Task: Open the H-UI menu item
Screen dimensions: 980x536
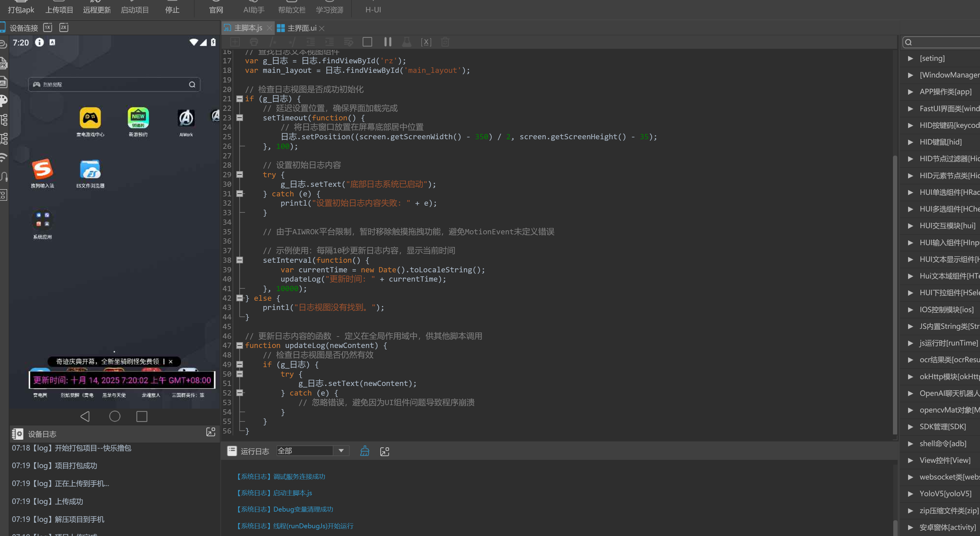Action: (x=373, y=10)
